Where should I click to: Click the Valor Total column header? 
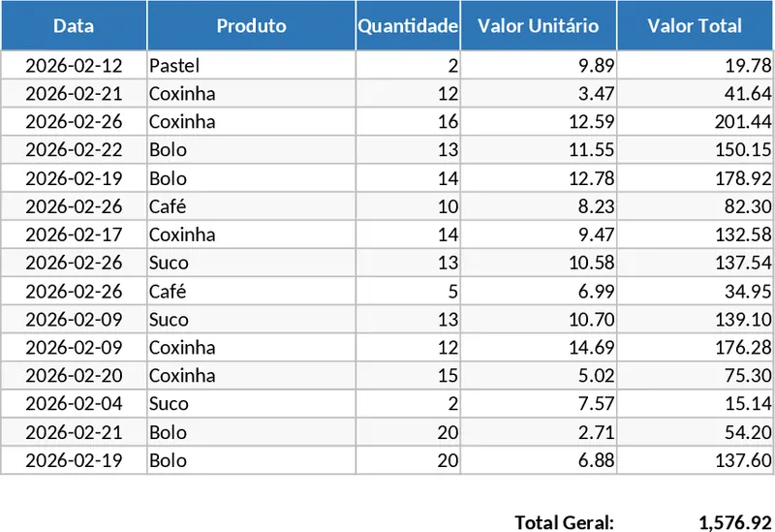coord(696,26)
